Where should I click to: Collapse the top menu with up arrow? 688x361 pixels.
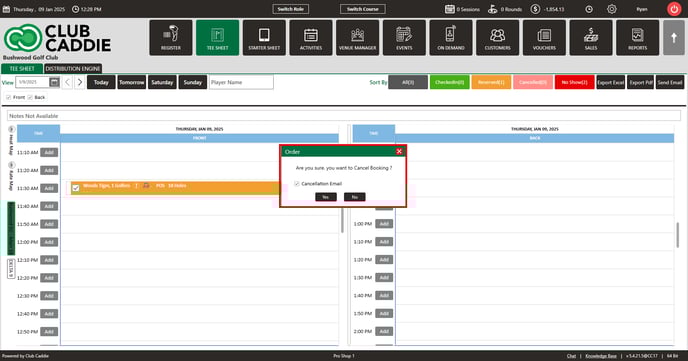pyautogui.click(x=674, y=38)
